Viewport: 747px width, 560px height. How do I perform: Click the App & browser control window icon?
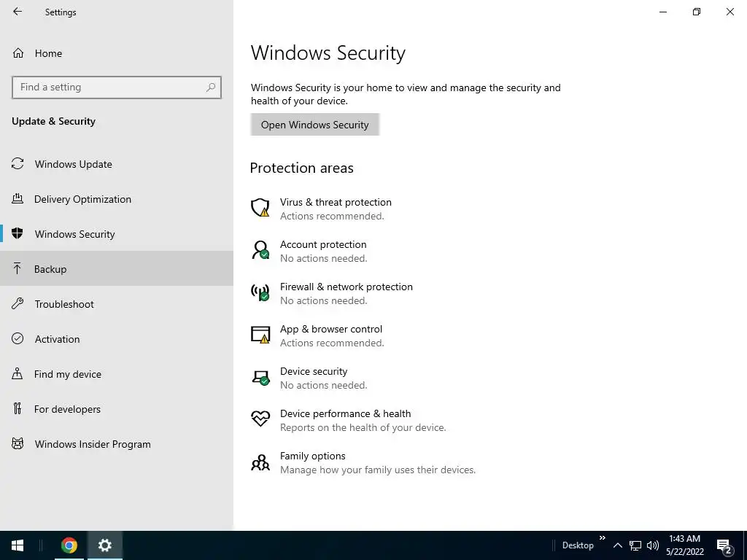260,335
